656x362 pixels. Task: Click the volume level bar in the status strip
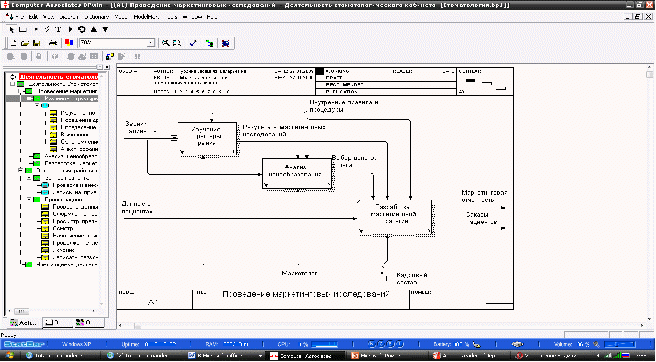point(620,344)
